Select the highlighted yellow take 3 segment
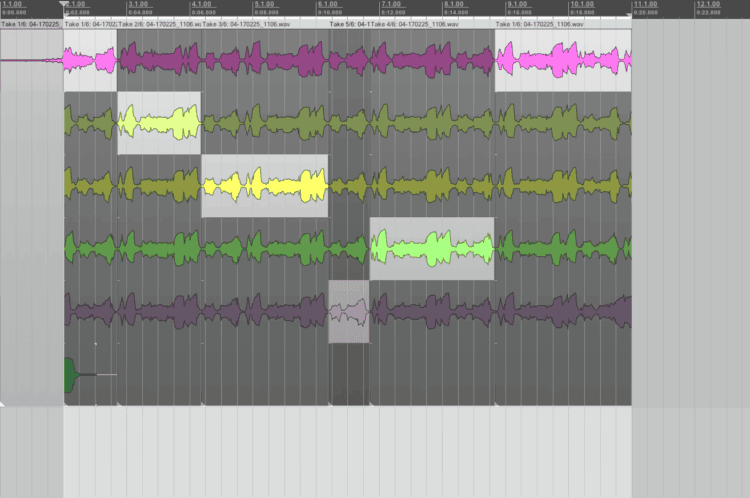The image size is (750, 498). (264, 186)
